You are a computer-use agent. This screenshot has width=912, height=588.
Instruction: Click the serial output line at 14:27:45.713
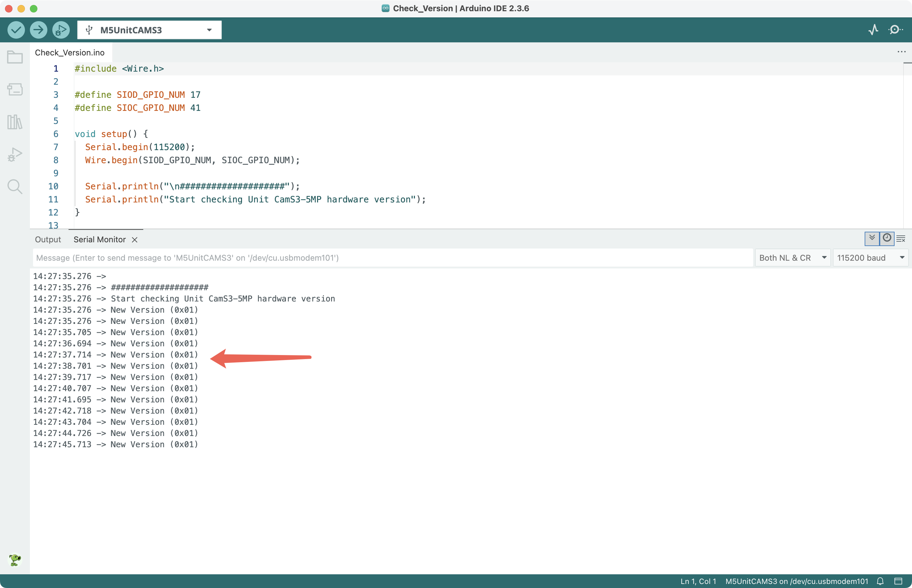coord(115,444)
